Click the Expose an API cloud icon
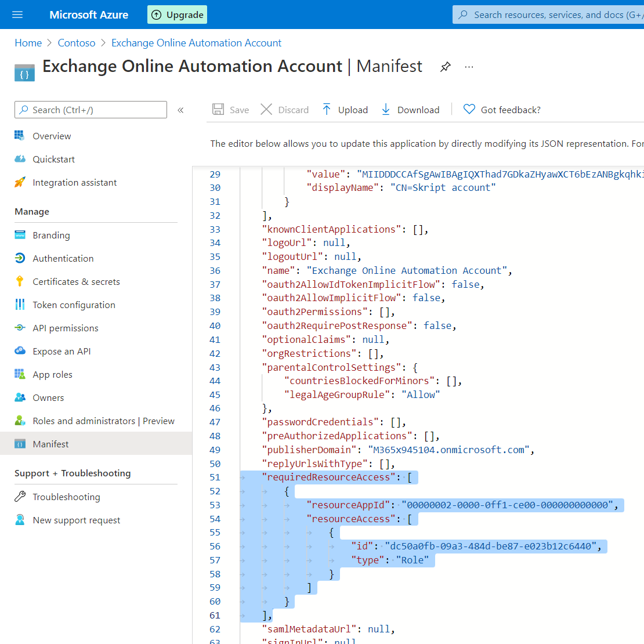The image size is (644, 644). 20,351
